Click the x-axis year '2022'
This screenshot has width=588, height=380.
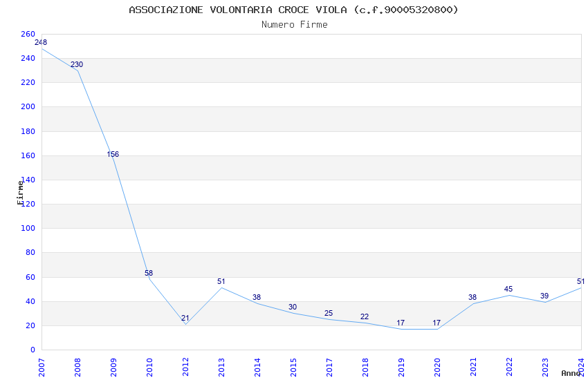[510, 368]
